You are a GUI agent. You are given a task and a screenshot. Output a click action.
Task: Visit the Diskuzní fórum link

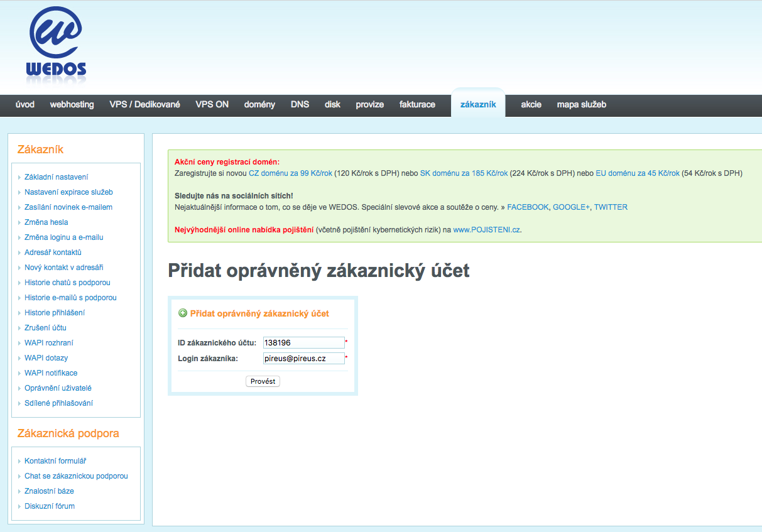50,506
